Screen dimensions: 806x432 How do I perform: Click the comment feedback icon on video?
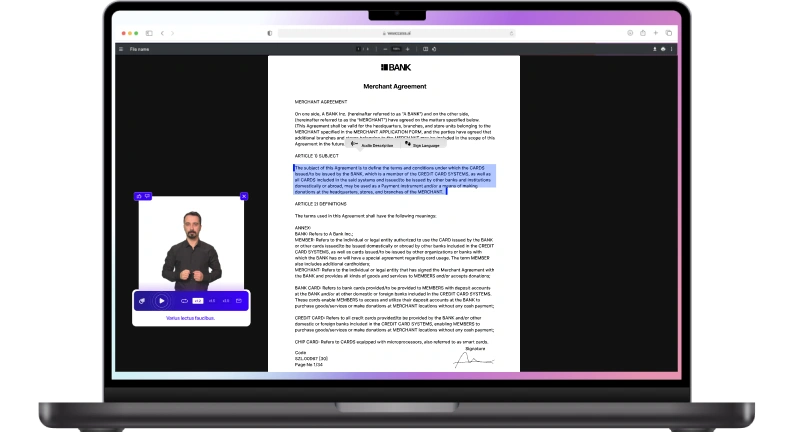(x=148, y=196)
